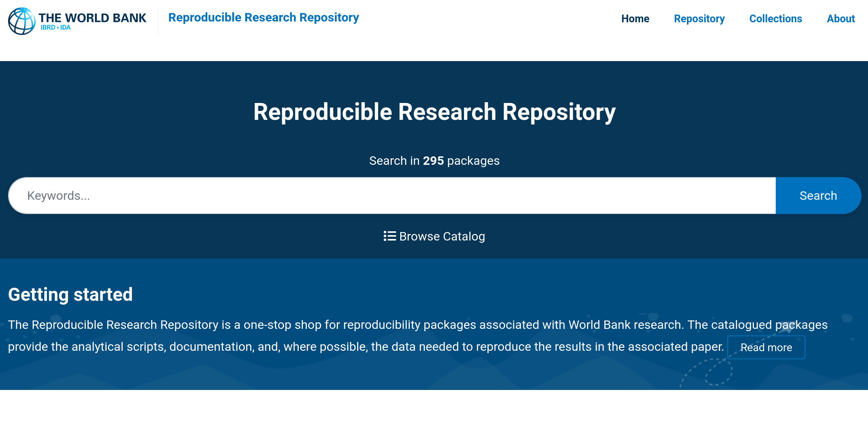Open the Repository menu item

[x=699, y=18]
